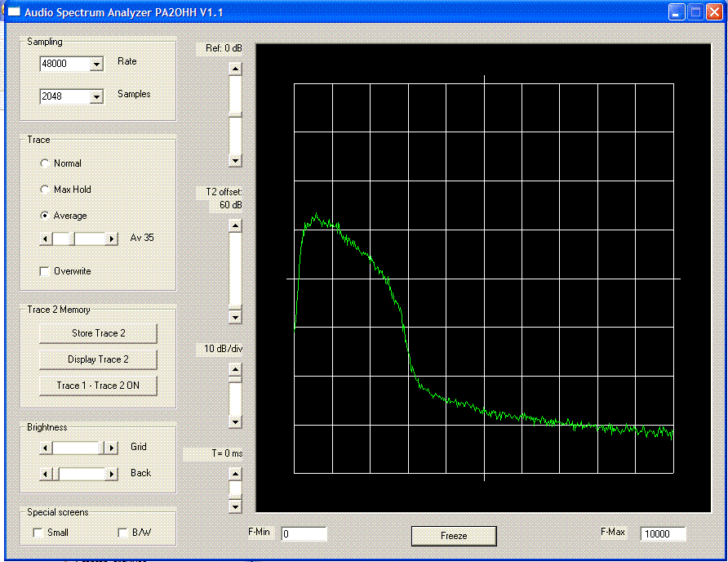The width and height of the screenshot is (728, 562).
Task: Click left arrow of Back brightness slider
Action: pos(45,474)
